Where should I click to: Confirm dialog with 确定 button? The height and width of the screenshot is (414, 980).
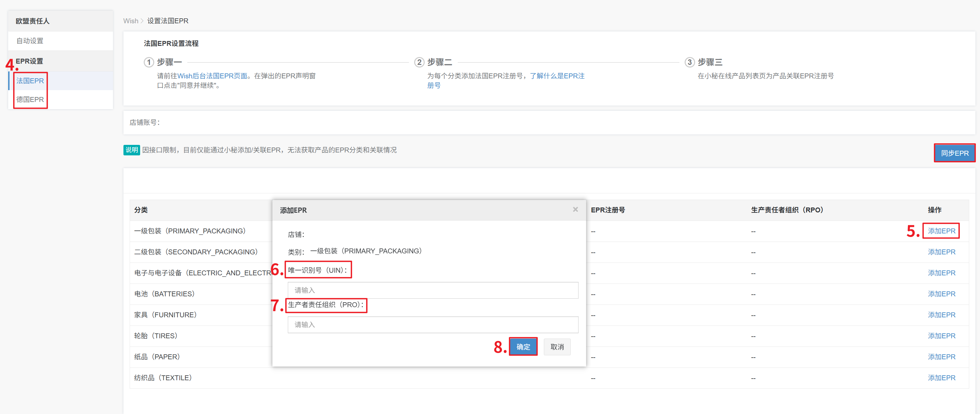click(523, 346)
